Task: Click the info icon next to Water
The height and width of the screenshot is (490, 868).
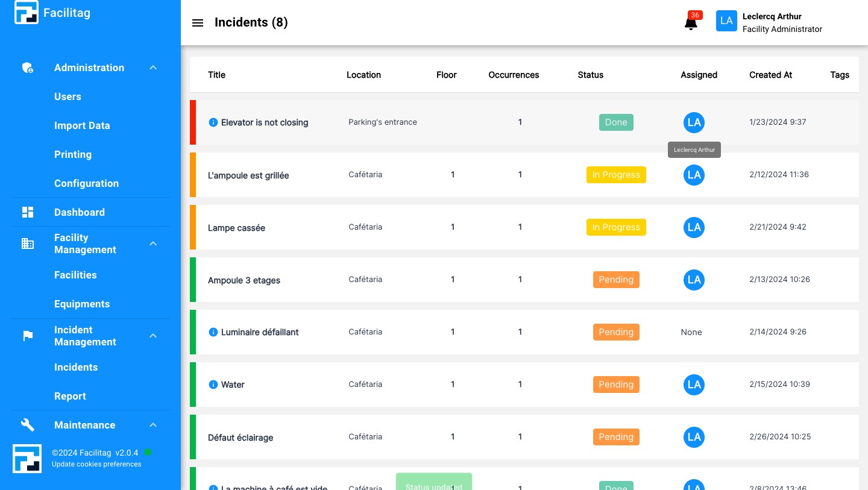Action: click(x=213, y=385)
